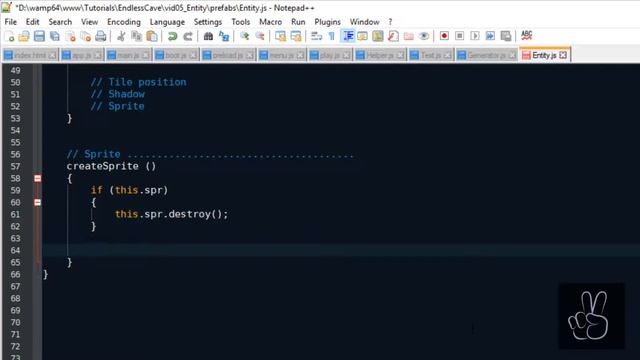640x360 pixels.
Task: Click the User Defined Language icon
Action: coord(362,36)
